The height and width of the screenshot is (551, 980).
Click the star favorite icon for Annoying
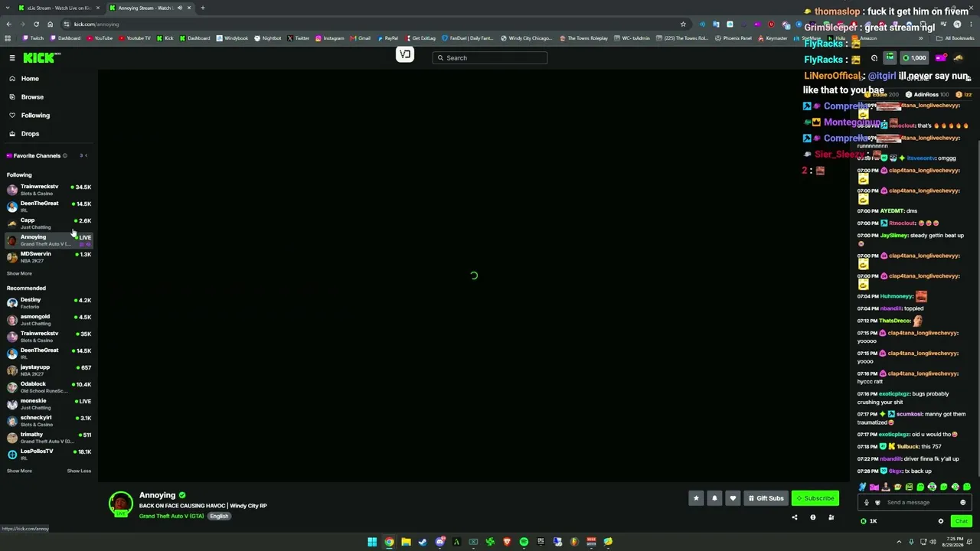coord(696,498)
